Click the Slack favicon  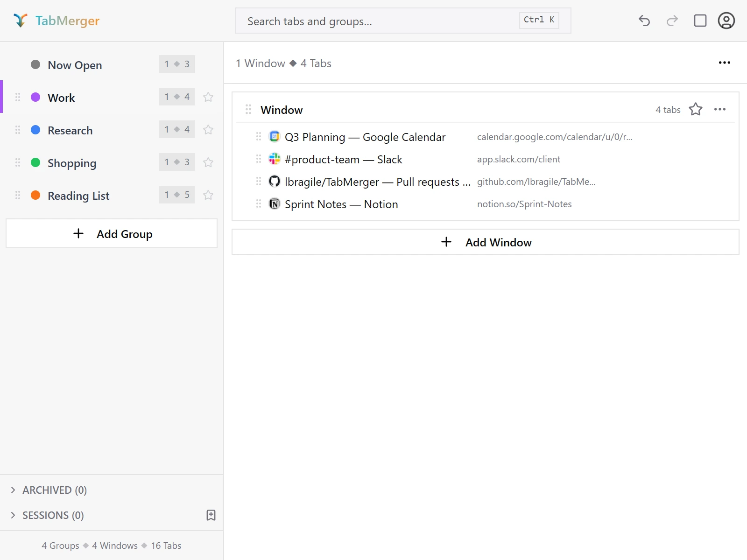point(275,159)
